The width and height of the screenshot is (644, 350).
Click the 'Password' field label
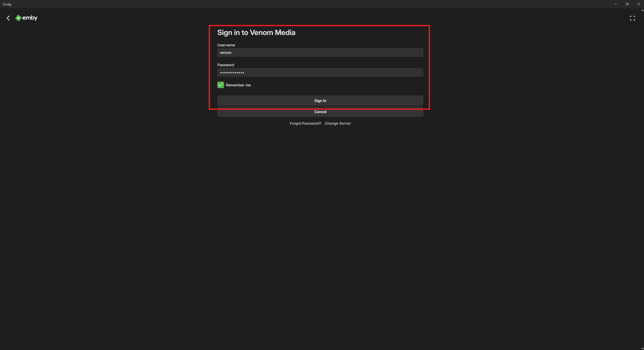click(x=226, y=65)
